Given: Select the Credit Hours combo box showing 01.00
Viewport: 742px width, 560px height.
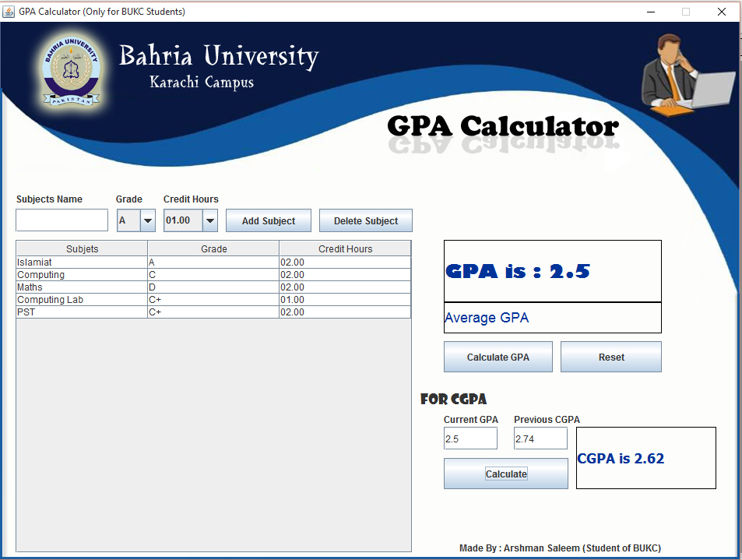Looking at the screenshot, I should [x=191, y=220].
